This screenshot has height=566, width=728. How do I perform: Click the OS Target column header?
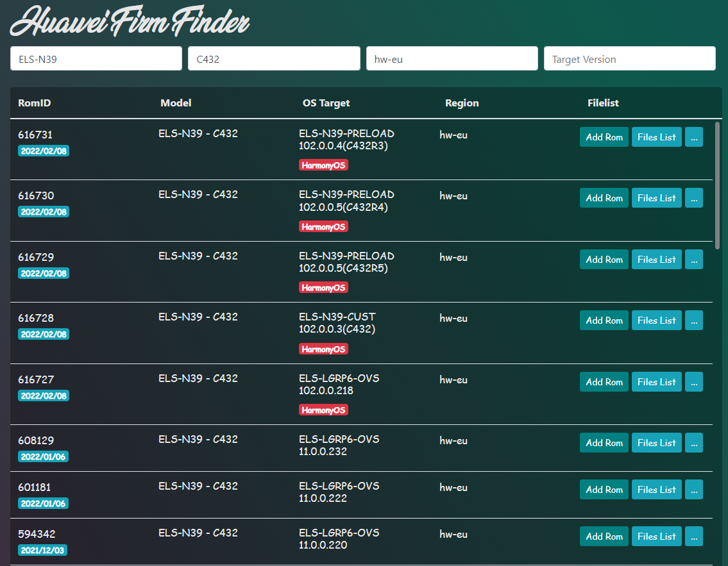pyautogui.click(x=326, y=103)
